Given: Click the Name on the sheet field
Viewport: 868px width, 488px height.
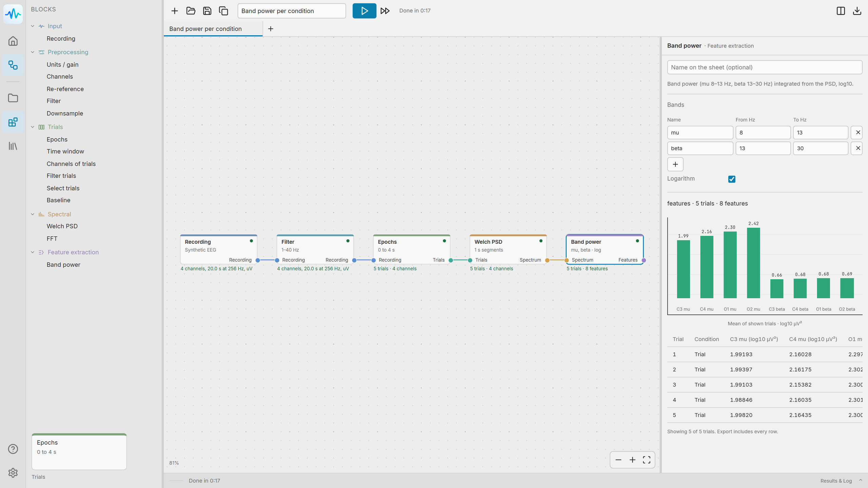Looking at the screenshot, I should [x=765, y=67].
